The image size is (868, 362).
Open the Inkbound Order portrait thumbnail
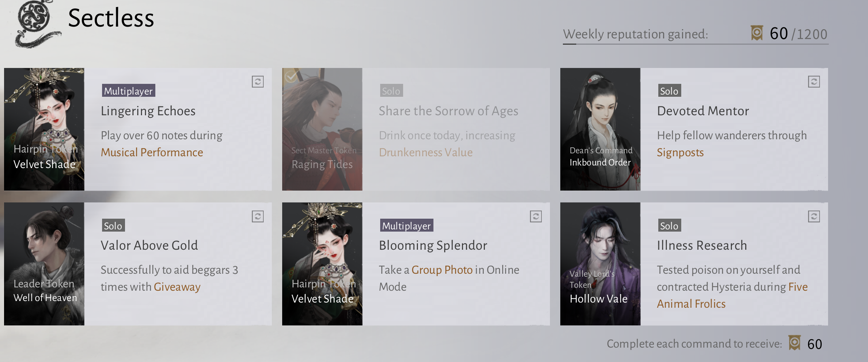point(600,129)
